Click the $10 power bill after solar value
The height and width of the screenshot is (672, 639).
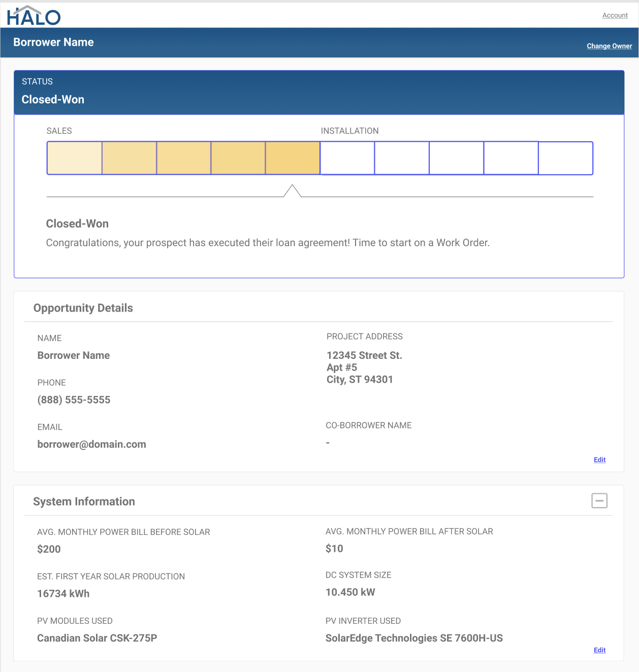coord(334,549)
